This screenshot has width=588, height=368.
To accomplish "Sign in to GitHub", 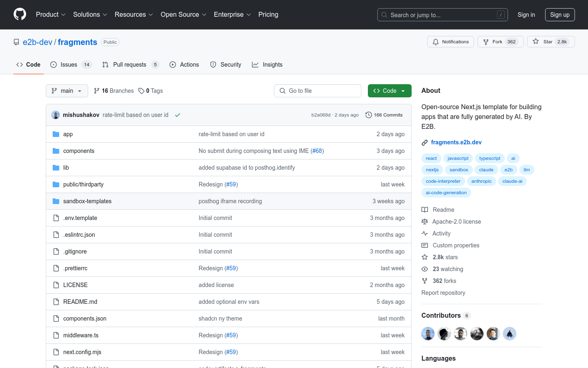I will click(526, 15).
